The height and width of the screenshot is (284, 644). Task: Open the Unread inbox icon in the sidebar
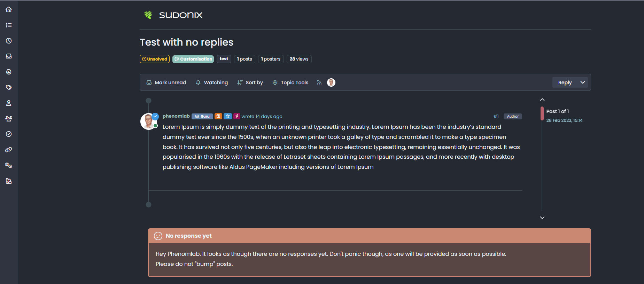[x=9, y=56]
